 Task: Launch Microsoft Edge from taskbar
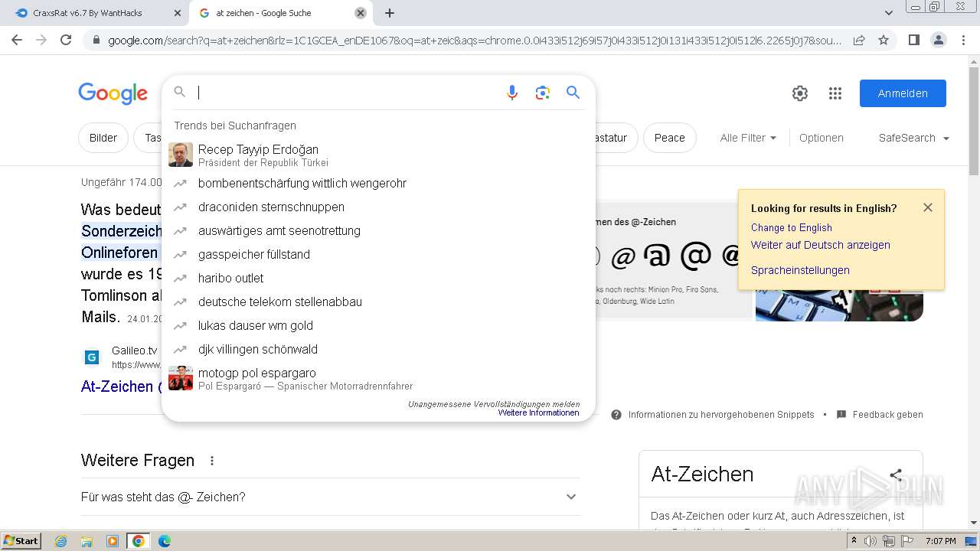164,541
